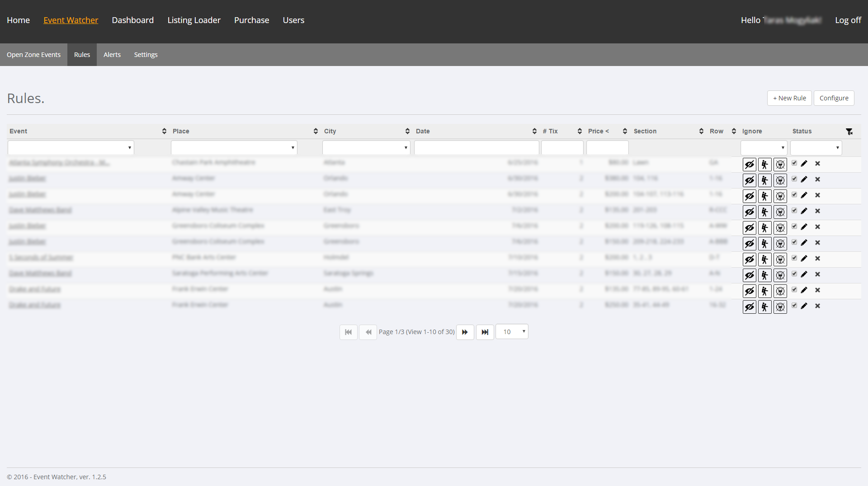Uncheck the checkbox on the Atlanta Symphony Orchestra row
The image size is (868, 486).
coord(794,163)
